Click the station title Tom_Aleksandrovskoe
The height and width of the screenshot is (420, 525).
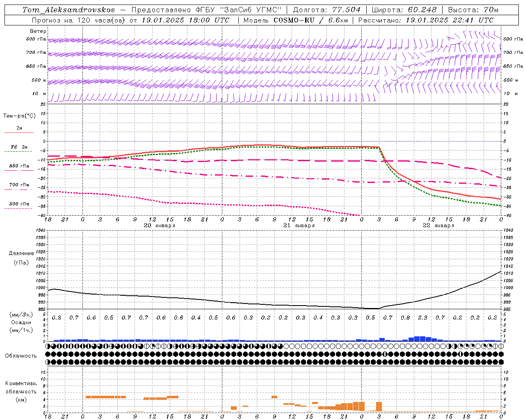[x=69, y=10]
